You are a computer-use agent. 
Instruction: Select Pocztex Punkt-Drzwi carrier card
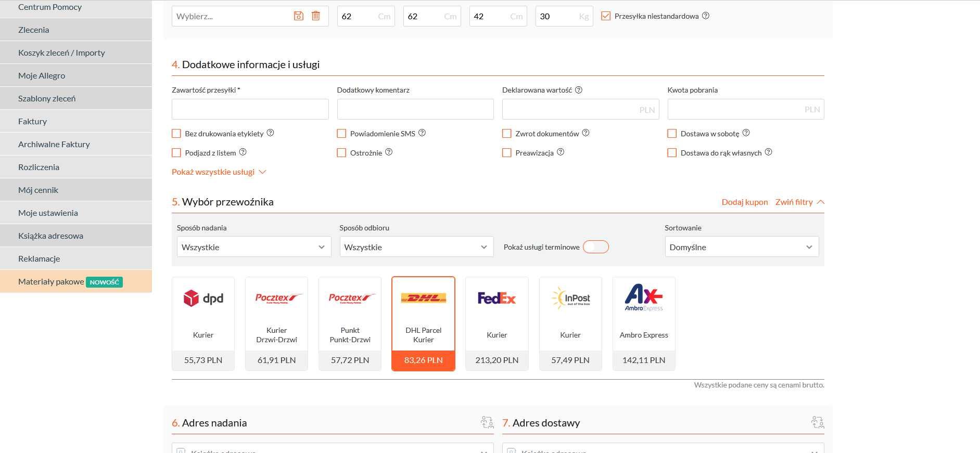click(350, 323)
